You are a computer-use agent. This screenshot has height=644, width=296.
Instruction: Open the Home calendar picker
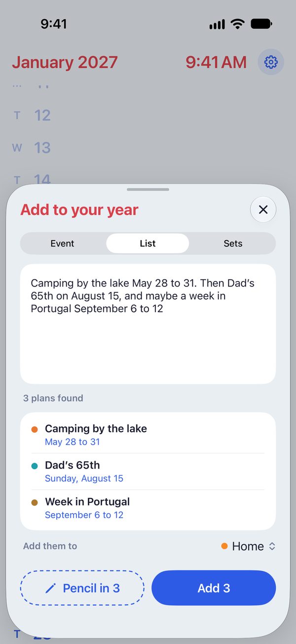click(248, 546)
